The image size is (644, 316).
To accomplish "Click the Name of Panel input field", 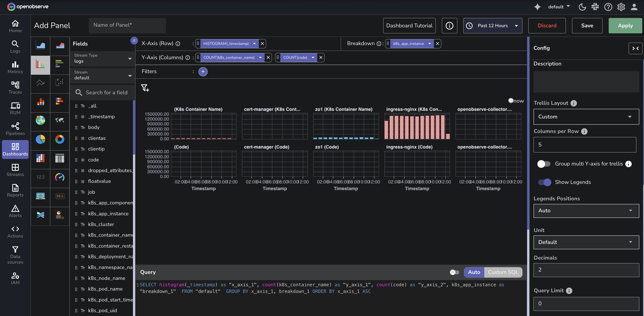I will click(127, 25).
